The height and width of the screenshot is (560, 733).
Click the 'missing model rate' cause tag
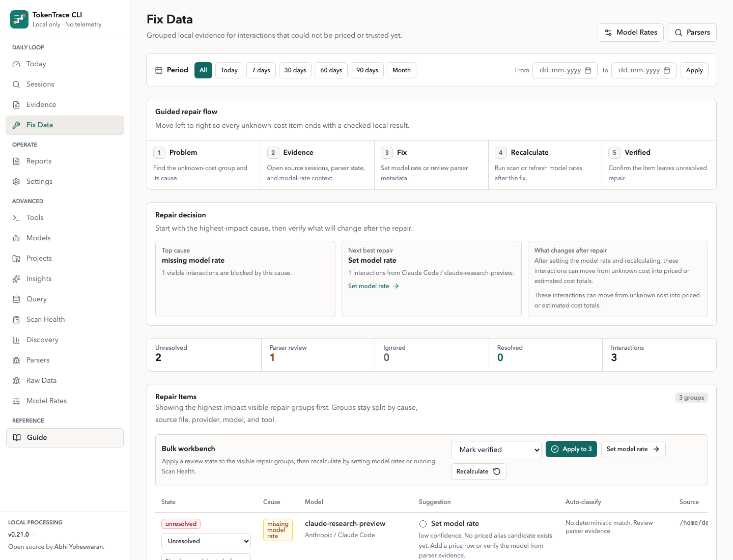click(x=278, y=530)
